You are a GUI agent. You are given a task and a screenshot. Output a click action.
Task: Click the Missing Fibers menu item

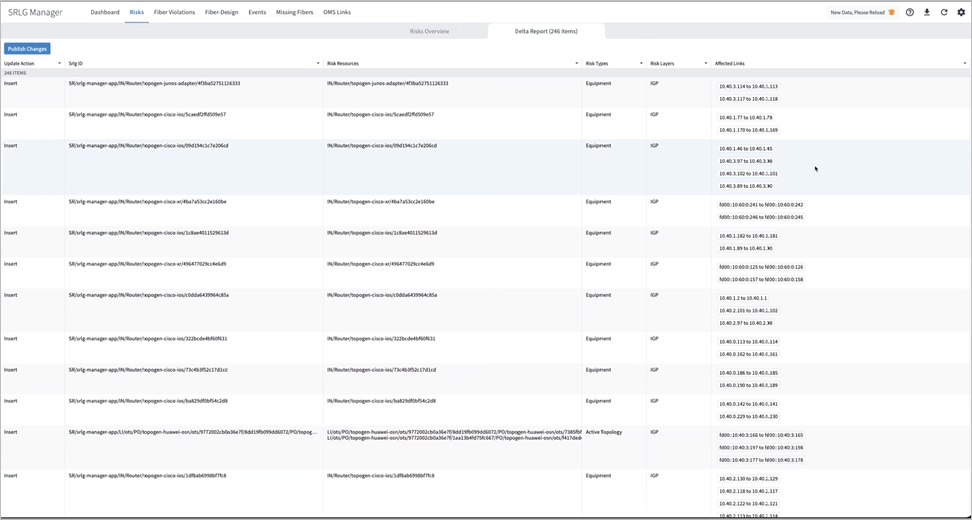pos(294,13)
